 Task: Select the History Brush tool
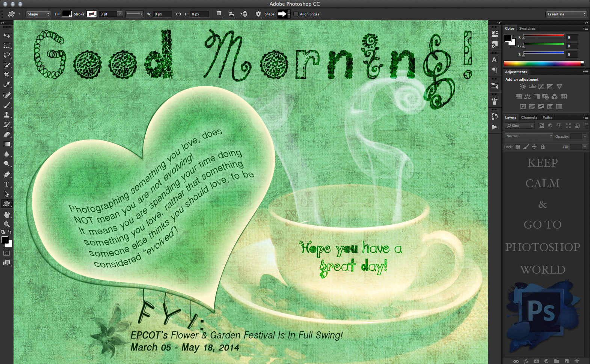click(x=7, y=125)
